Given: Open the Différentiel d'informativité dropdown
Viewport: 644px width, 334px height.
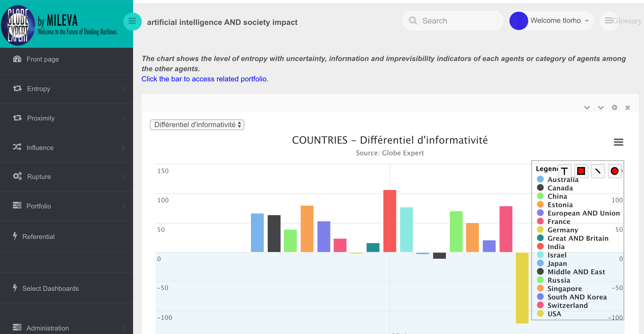Looking at the screenshot, I should (x=197, y=125).
